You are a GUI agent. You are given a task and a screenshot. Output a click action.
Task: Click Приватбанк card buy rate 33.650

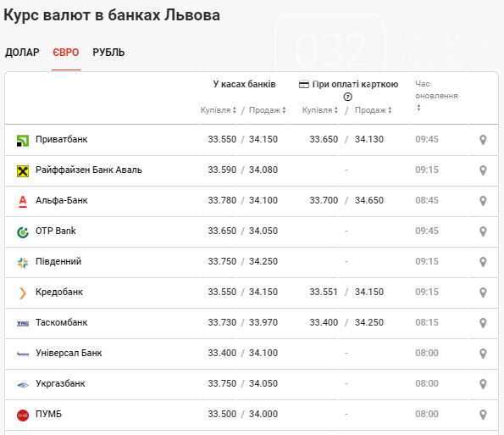point(324,139)
